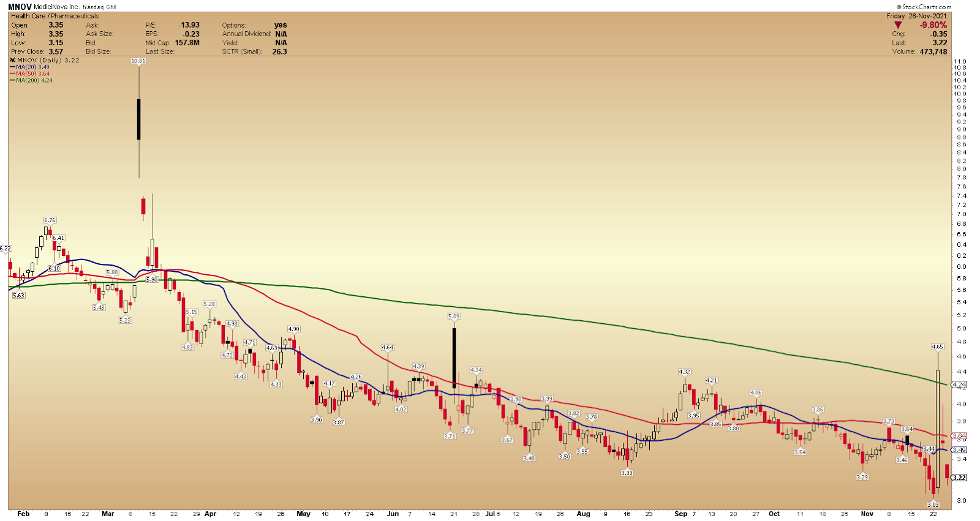Viewport: 980px width, 521px height.
Task: Click the SCTR (Small) value 26.3
Action: [279, 51]
